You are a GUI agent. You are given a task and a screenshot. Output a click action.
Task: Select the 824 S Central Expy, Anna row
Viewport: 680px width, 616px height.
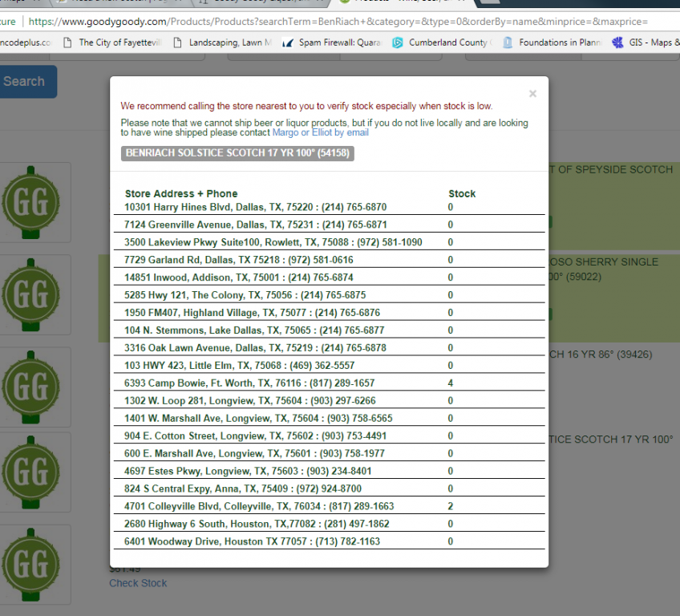329,488
